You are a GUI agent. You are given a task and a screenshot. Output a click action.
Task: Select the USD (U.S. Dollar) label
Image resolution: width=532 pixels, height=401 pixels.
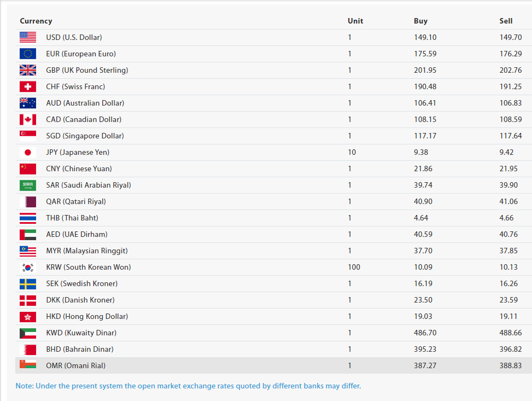tap(74, 37)
